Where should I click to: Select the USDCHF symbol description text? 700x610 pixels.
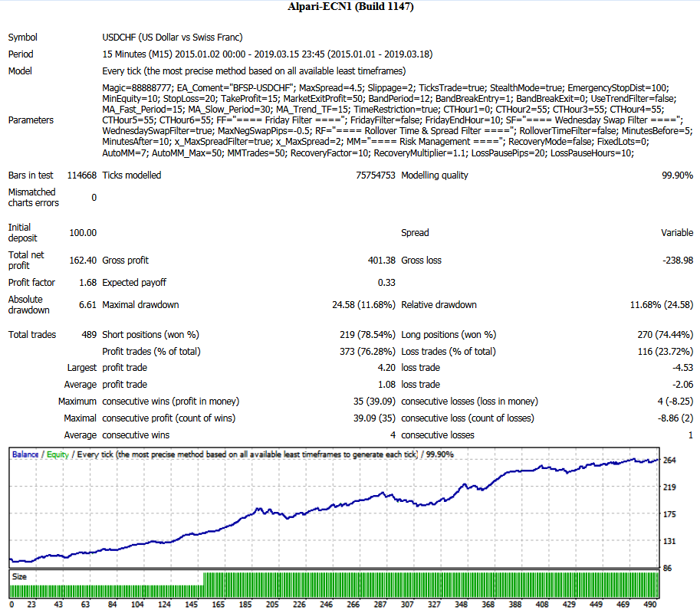coord(173,38)
